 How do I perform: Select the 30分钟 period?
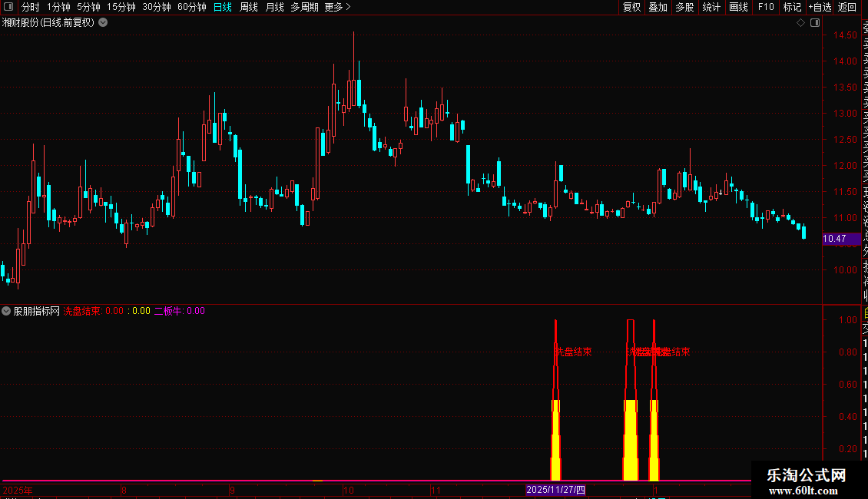(157, 7)
